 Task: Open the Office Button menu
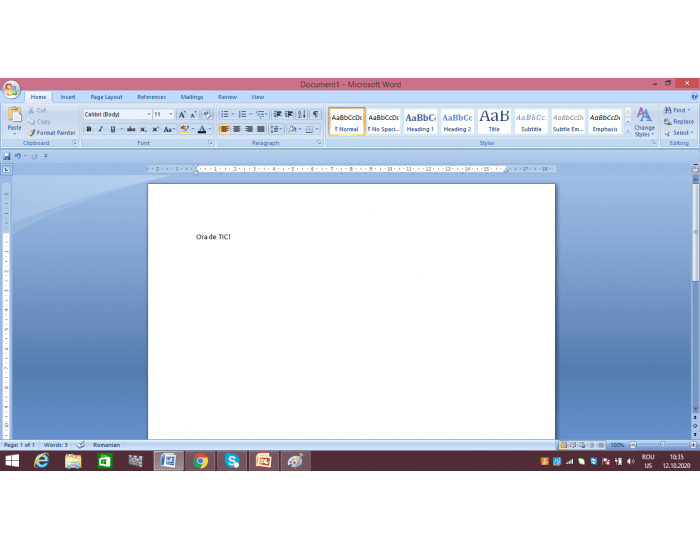[x=11, y=89]
